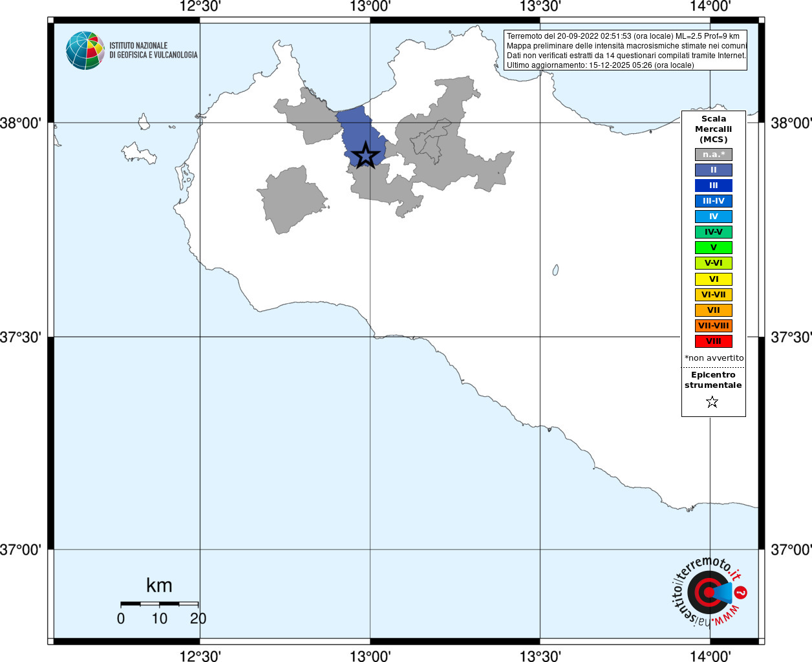This screenshot has width=812, height=662.
Task: Select the intensity II legend swatch
Action: point(714,170)
